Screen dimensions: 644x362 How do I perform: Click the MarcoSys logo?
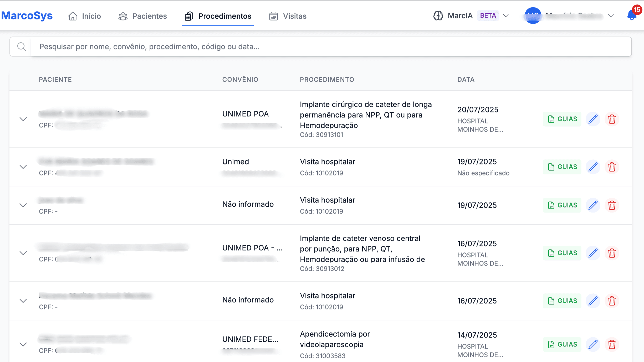tap(27, 15)
